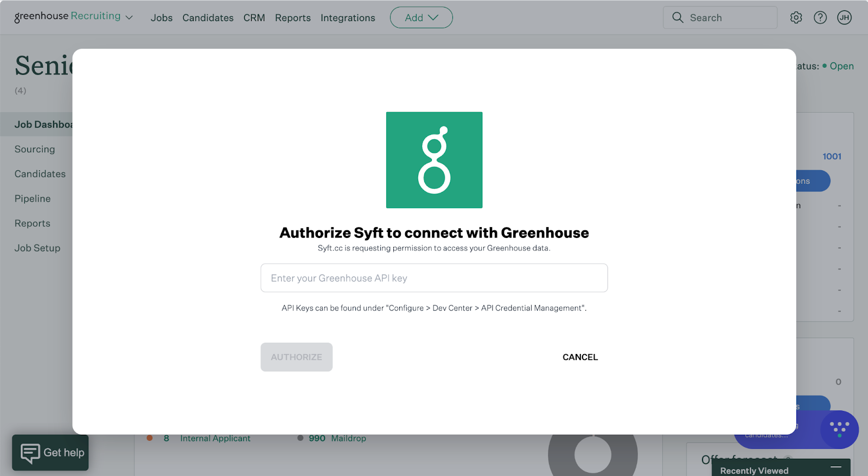Open the Candidates top menu
This screenshot has height=476, width=868.
pos(208,18)
